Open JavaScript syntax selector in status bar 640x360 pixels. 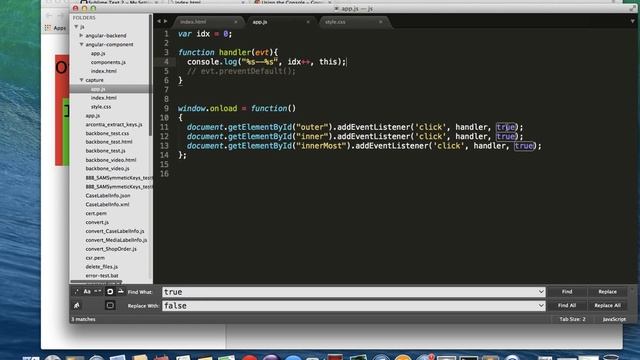click(614, 319)
